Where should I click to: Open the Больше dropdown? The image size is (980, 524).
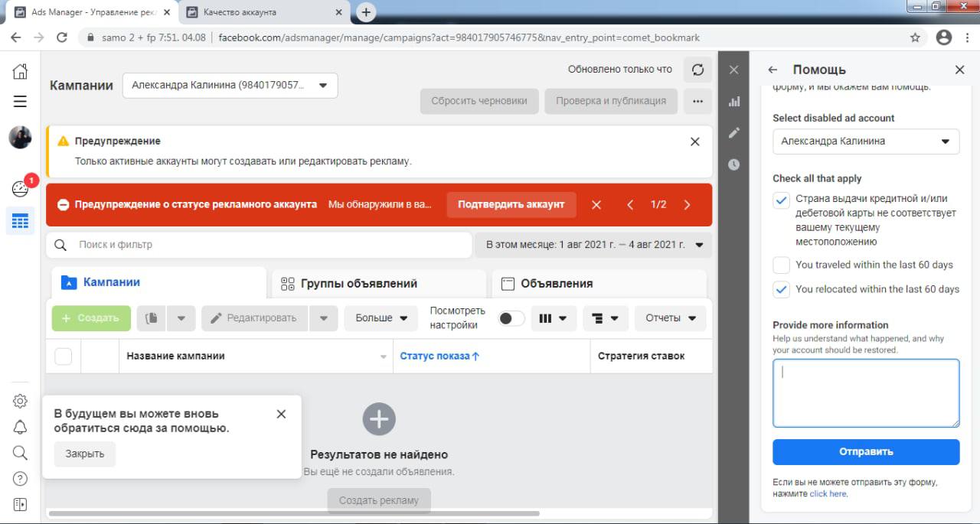click(x=381, y=318)
